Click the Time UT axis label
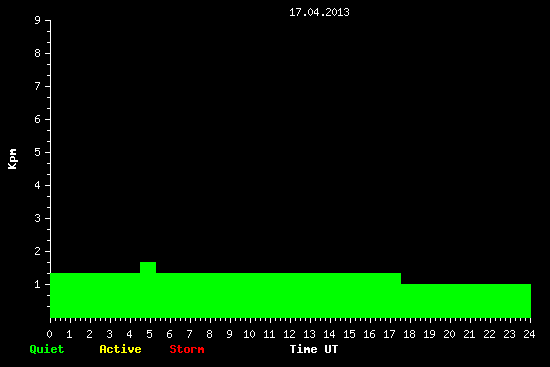The image size is (550, 367). (314, 349)
